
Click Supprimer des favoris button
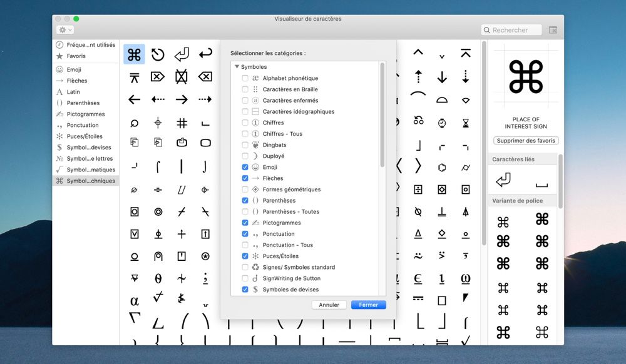click(x=526, y=141)
